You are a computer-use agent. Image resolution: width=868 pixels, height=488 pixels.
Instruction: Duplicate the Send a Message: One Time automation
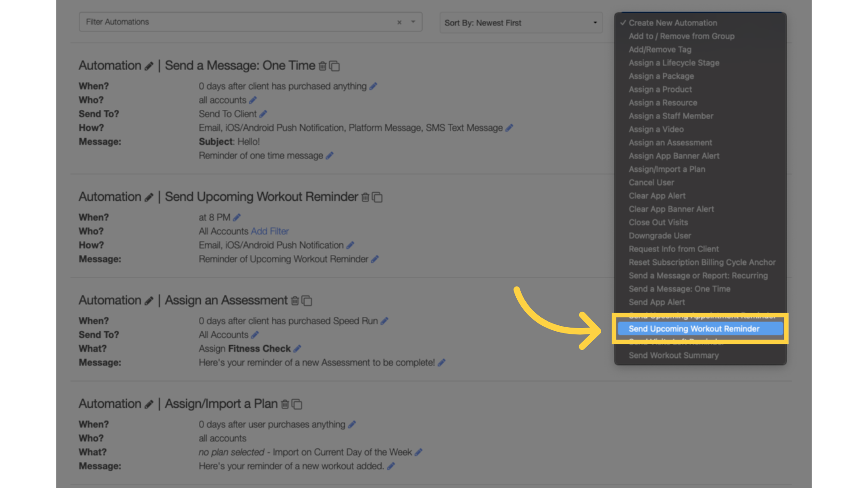pos(335,66)
